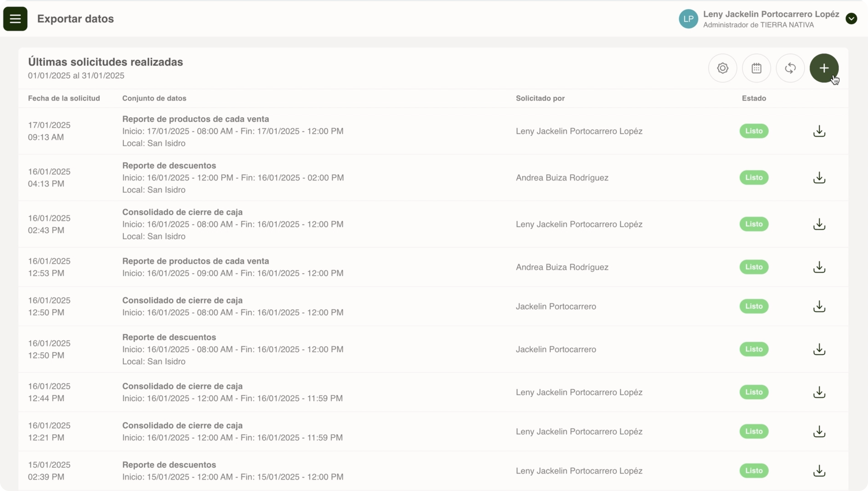Download the 02:43 PM cierre de caja

point(819,224)
